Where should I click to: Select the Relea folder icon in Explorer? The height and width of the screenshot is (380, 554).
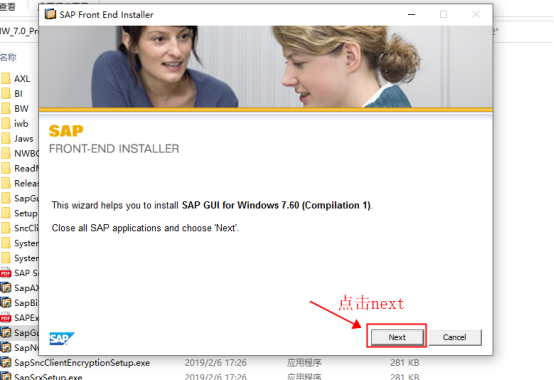(x=6, y=183)
